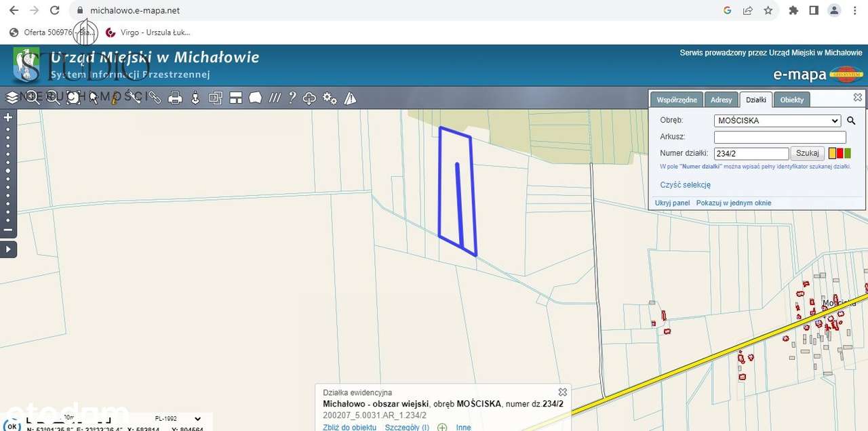
Task: Click the Inne link in popup
Action: [x=463, y=427]
